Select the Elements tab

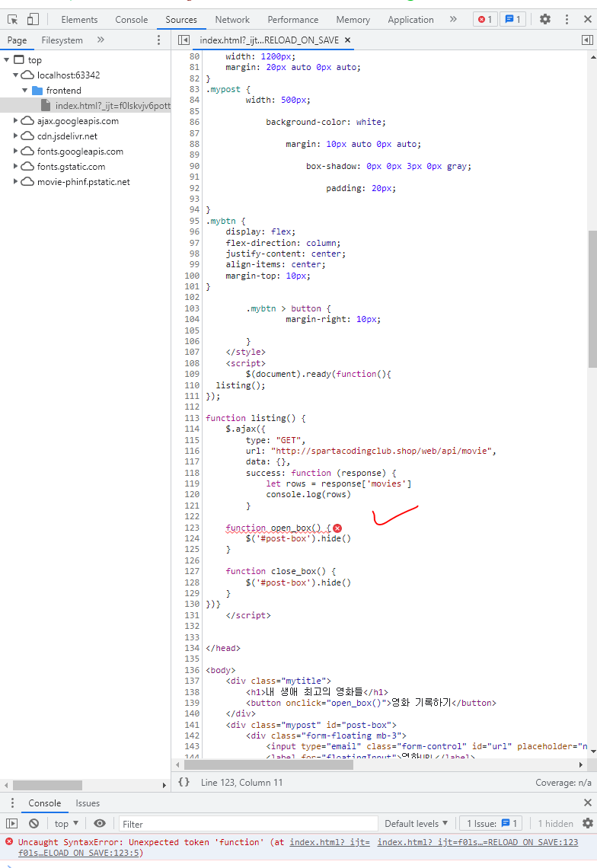[79, 19]
